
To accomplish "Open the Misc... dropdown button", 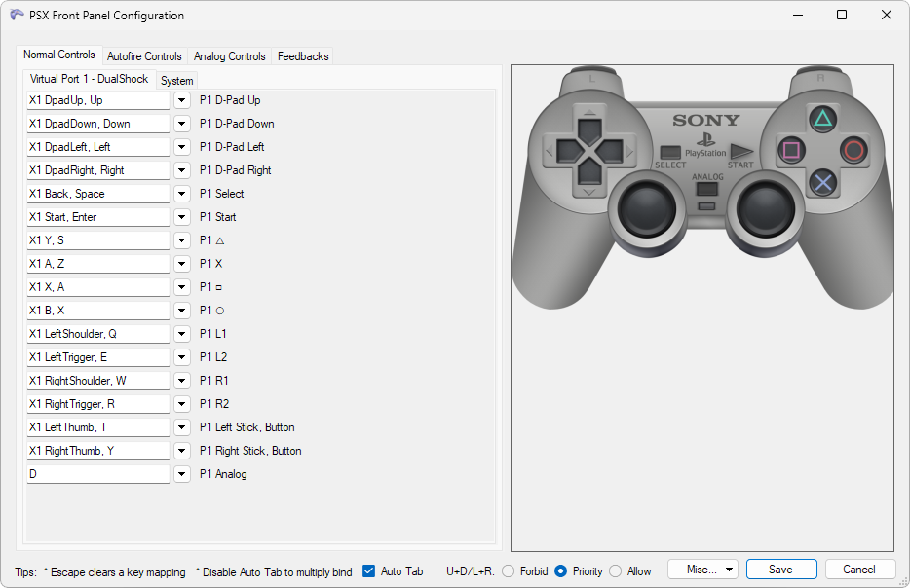I will [x=702, y=570].
